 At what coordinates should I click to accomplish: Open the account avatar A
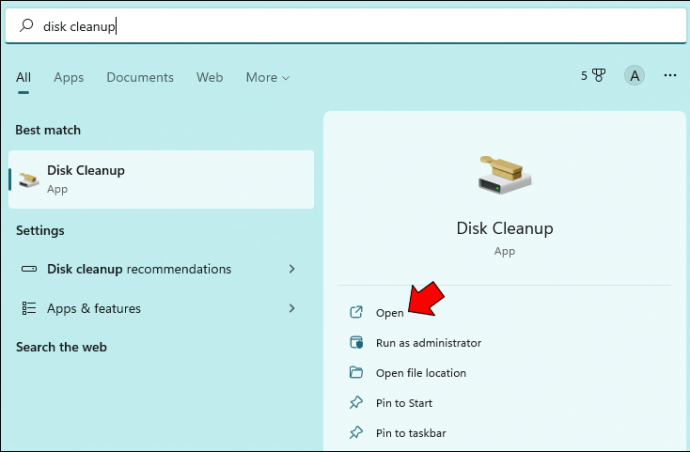[634, 76]
